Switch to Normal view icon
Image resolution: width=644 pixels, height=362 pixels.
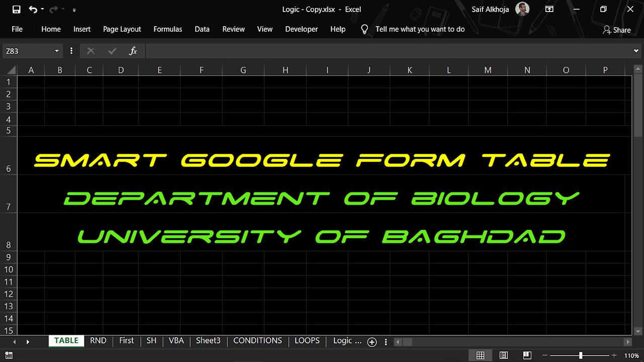pos(480,355)
